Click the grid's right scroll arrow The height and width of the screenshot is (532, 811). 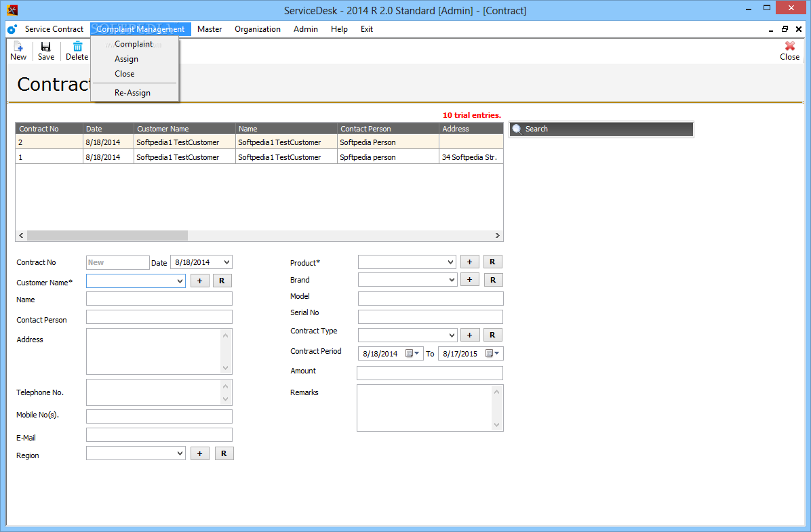click(497, 235)
